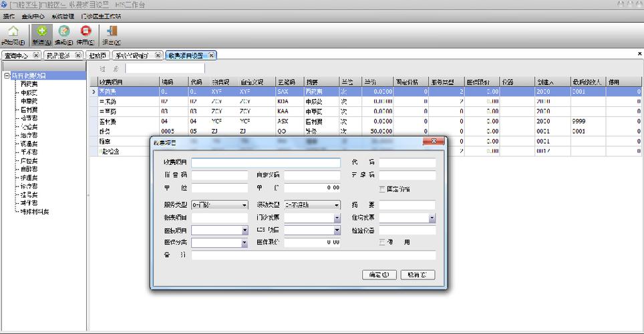Open the 门诊医生工作站 menu
Screen dimensions: 644x334
tap(101, 17)
